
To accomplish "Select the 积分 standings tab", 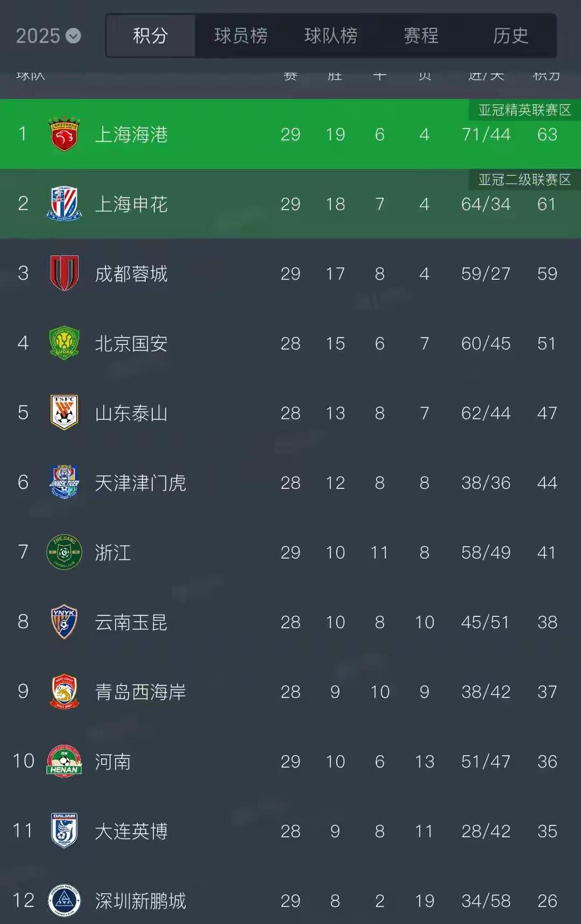I will point(151,36).
